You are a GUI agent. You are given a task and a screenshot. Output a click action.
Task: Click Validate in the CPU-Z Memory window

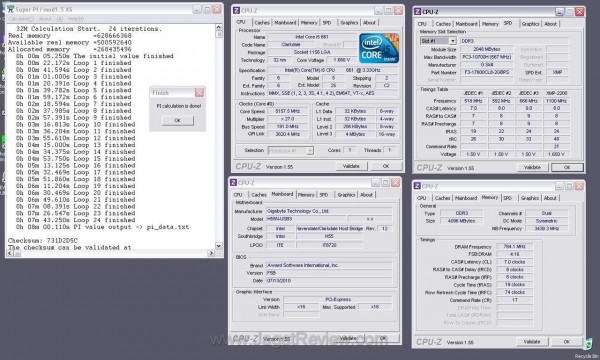[532, 342]
